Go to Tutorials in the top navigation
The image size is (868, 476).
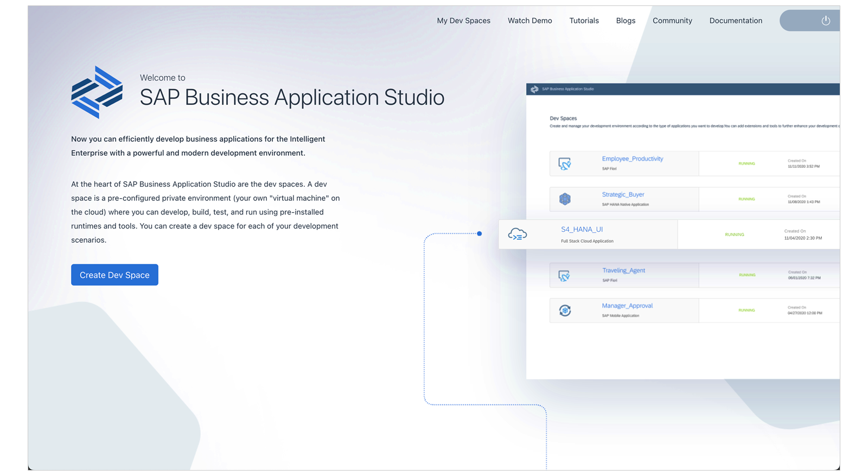[584, 21]
